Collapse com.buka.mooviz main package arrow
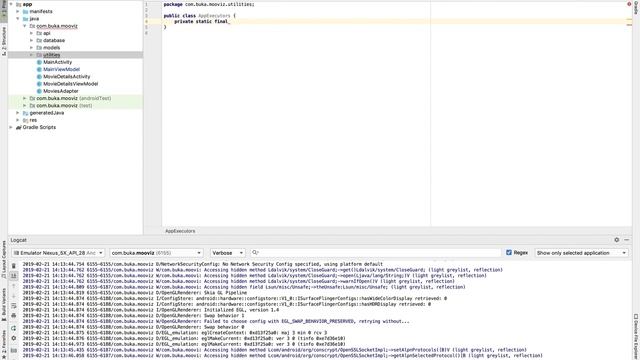640x360 pixels. (x=25, y=26)
